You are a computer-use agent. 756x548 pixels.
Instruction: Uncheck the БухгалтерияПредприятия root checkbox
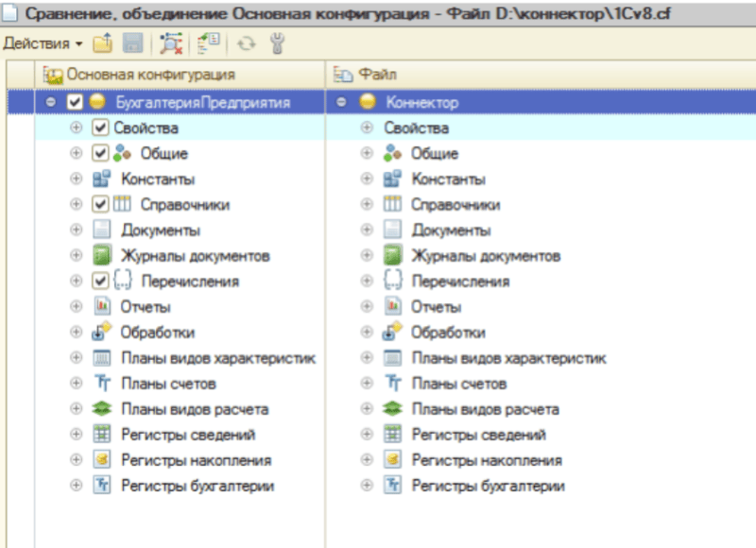[76, 102]
